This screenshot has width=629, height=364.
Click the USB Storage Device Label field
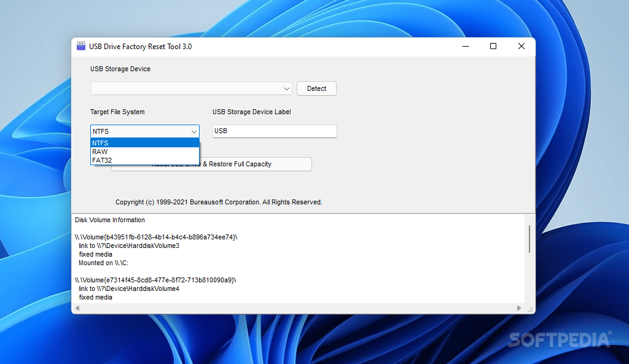[x=275, y=131]
